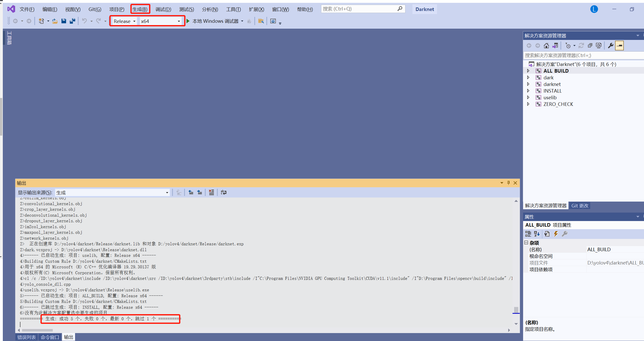
Task: Expand the darknet project node
Action: point(528,84)
